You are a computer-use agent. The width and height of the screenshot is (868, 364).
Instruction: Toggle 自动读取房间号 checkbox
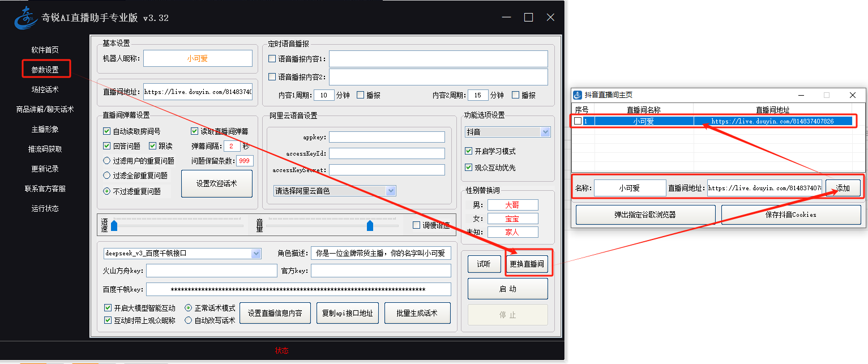106,131
